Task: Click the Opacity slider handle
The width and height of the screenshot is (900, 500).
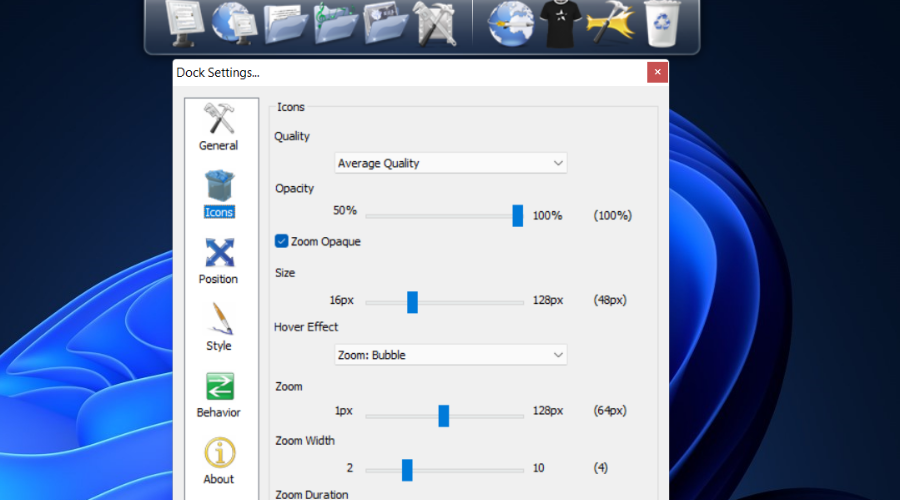Action: pyautogui.click(x=518, y=216)
